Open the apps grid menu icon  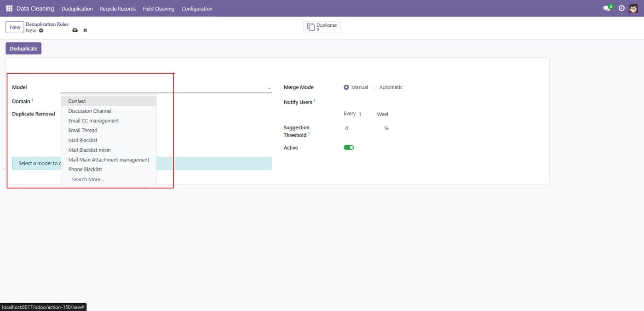[x=9, y=8]
